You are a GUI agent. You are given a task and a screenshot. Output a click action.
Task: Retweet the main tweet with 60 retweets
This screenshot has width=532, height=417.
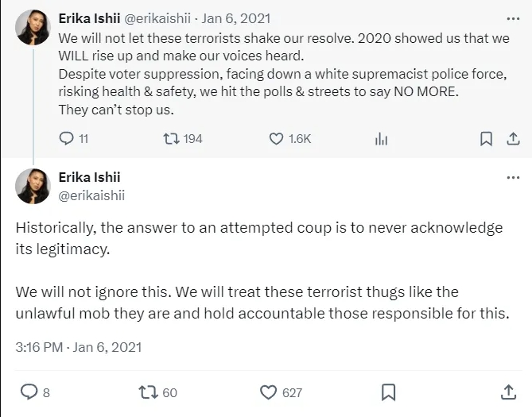click(x=148, y=392)
